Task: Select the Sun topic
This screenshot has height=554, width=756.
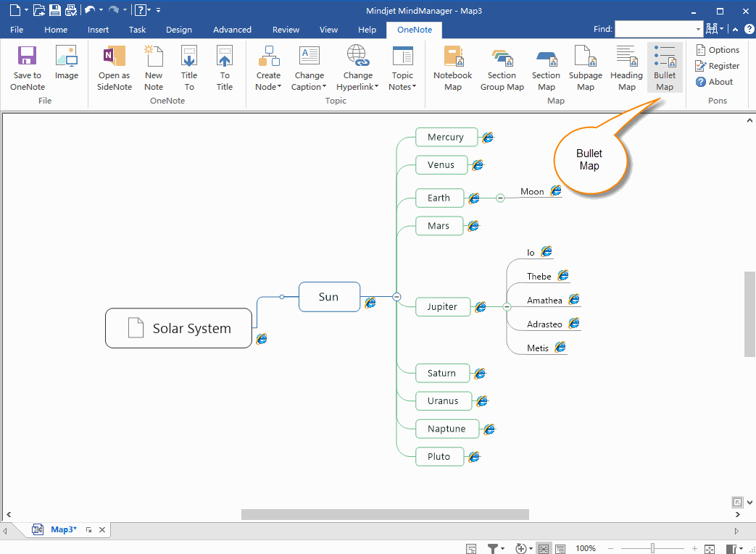Action: point(329,297)
